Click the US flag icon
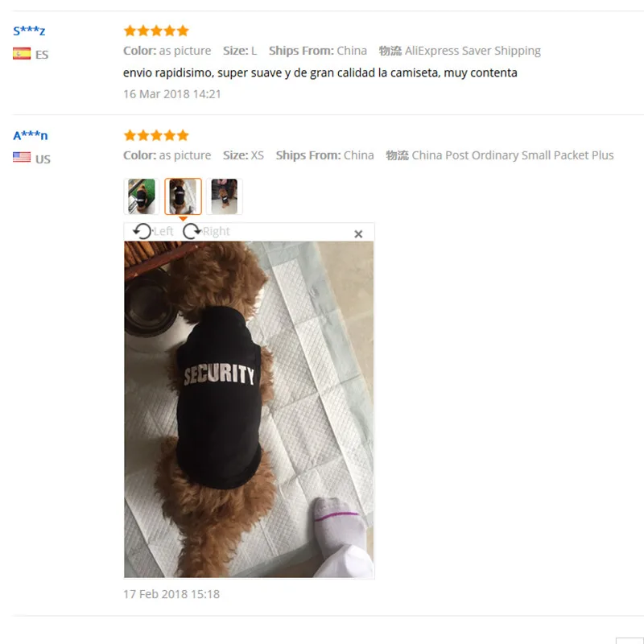Image resolution: width=644 pixels, height=644 pixels. coord(22,157)
